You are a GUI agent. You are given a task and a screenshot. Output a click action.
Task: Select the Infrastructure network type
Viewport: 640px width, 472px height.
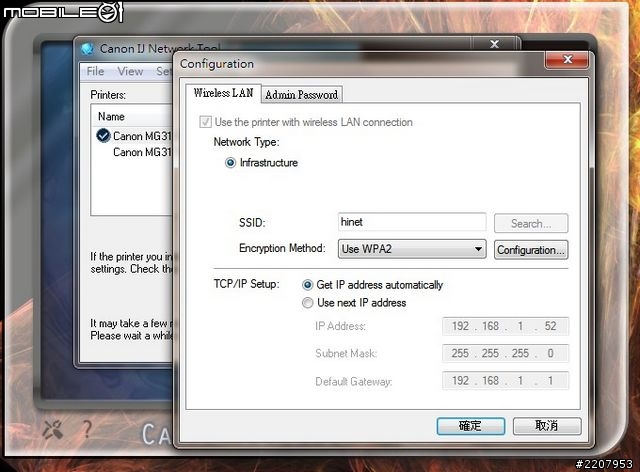pyautogui.click(x=230, y=163)
